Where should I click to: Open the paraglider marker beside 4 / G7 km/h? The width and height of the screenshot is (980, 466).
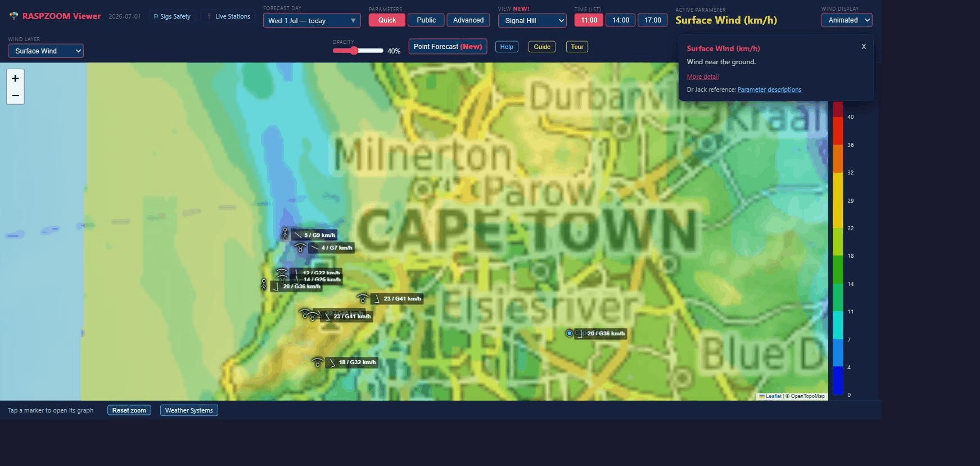[x=300, y=248]
